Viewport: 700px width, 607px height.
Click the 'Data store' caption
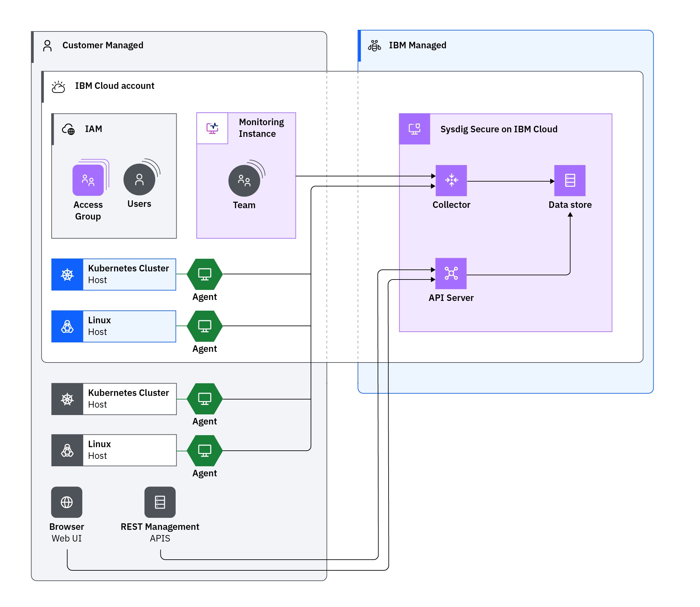(570, 205)
